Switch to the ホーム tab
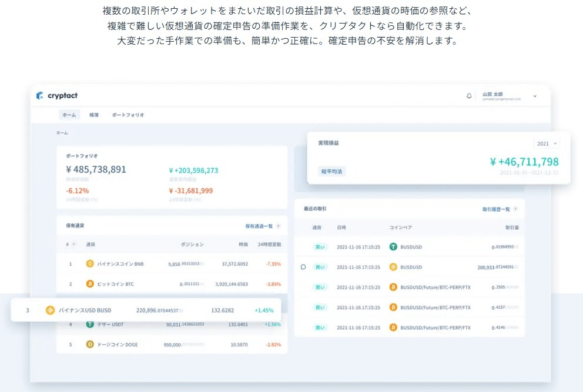This screenshot has width=583, height=392. (69, 115)
